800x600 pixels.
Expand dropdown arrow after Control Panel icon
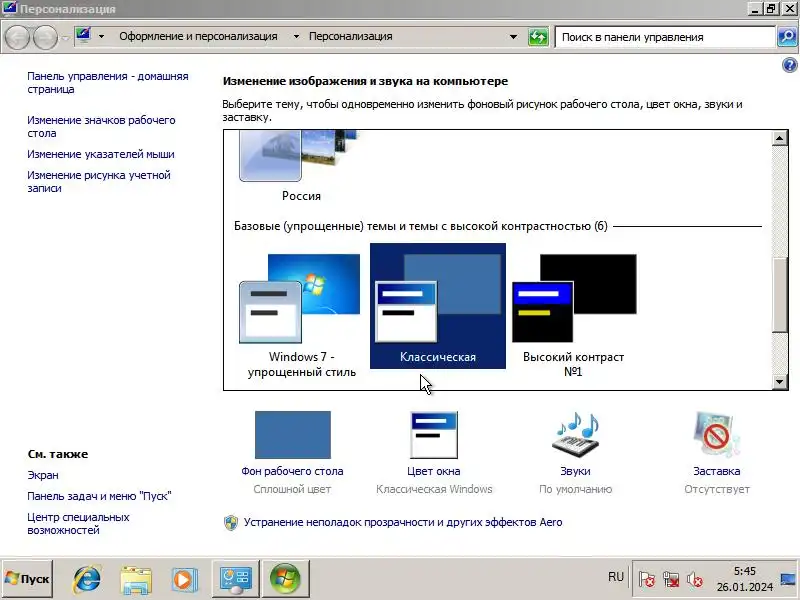(x=101, y=36)
